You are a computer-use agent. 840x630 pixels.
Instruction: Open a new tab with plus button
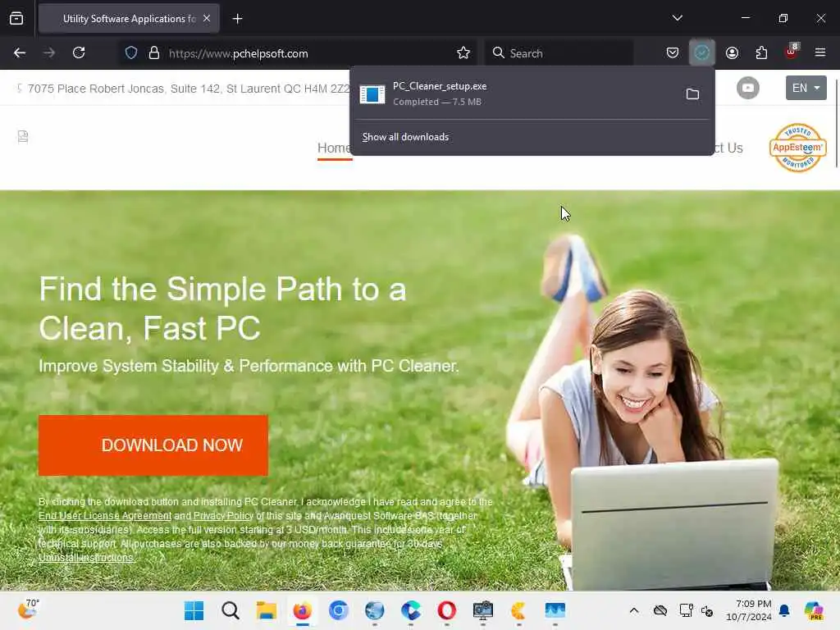[x=237, y=19]
